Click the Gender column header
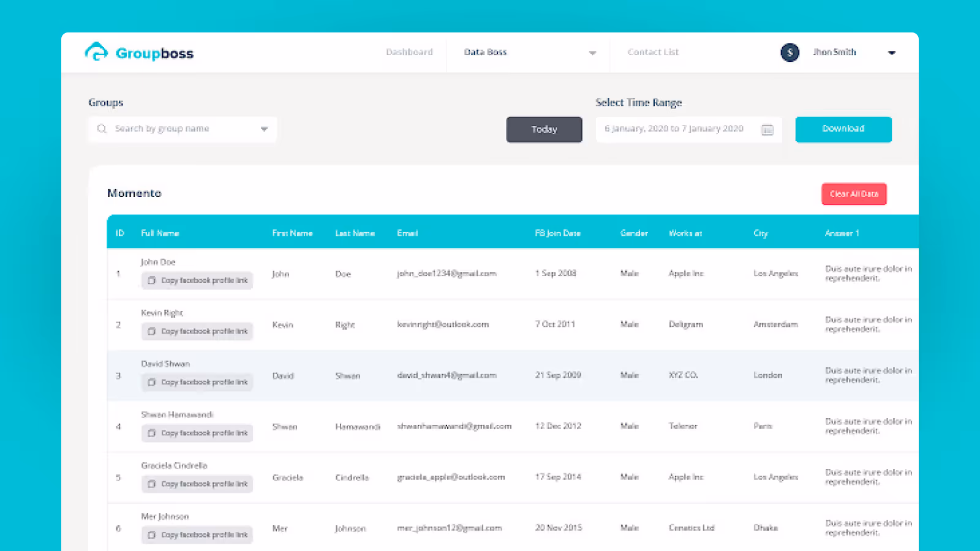 tap(634, 233)
